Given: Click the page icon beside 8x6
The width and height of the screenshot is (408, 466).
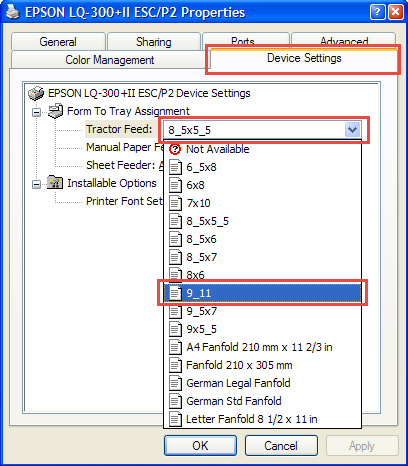Looking at the screenshot, I should tap(175, 274).
